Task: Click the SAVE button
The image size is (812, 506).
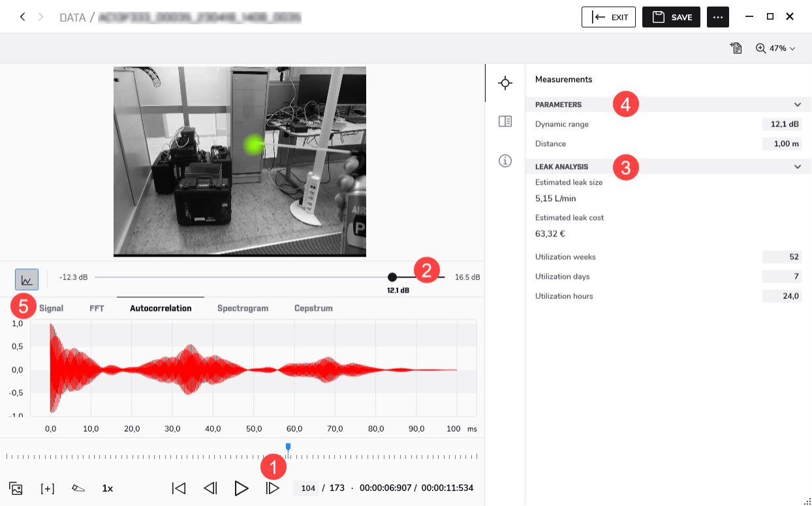Action: 671,17
